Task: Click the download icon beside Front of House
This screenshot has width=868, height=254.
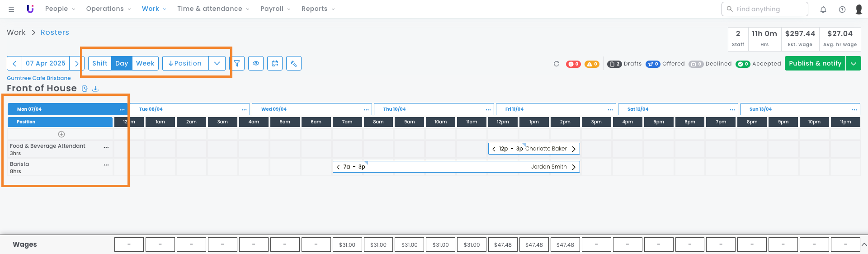Action: pos(95,89)
